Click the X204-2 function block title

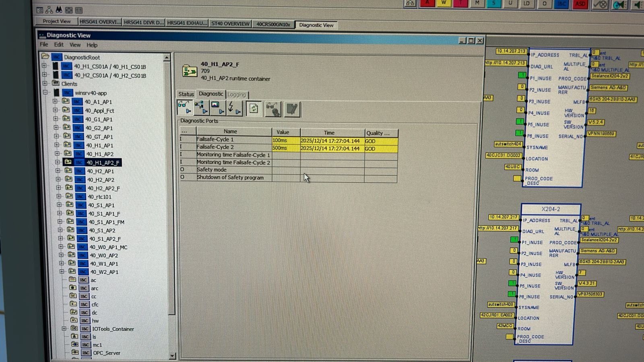pyautogui.click(x=551, y=209)
